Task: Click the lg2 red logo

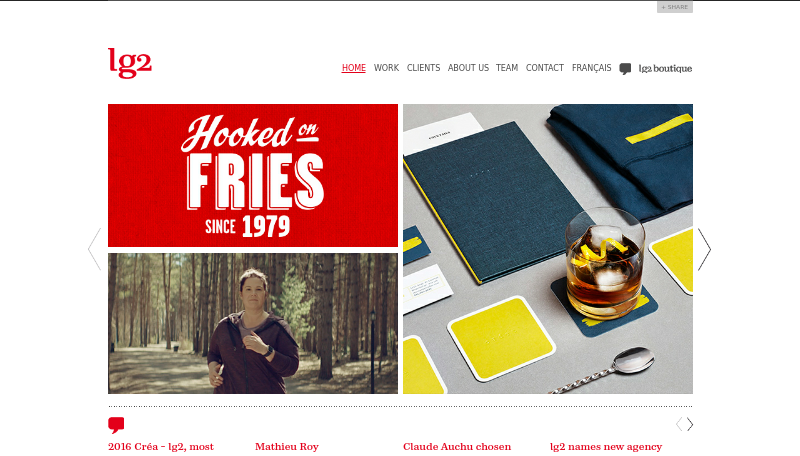Action: pyautogui.click(x=130, y=63)
